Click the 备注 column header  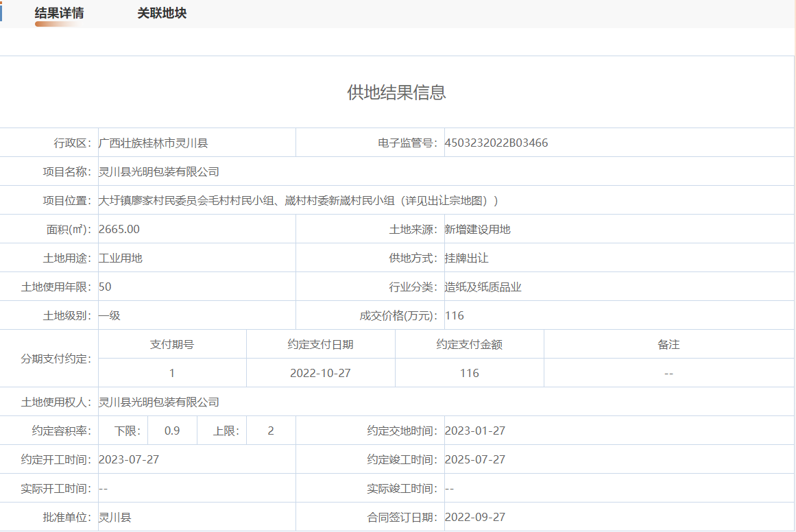pos(668,345)
